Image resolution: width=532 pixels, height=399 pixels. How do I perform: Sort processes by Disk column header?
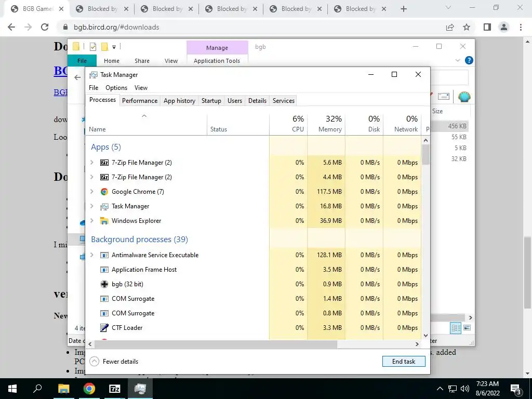364,124
